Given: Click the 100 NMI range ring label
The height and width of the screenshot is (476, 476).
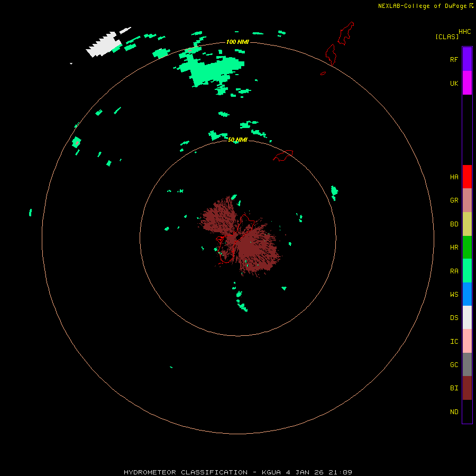Looking at the screenshot, I should coord(237,42).
